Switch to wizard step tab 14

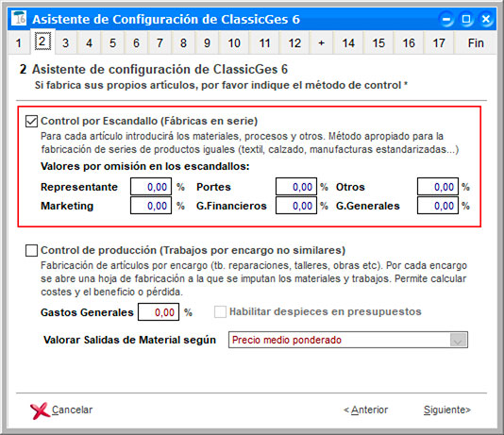tap(348, 43)
